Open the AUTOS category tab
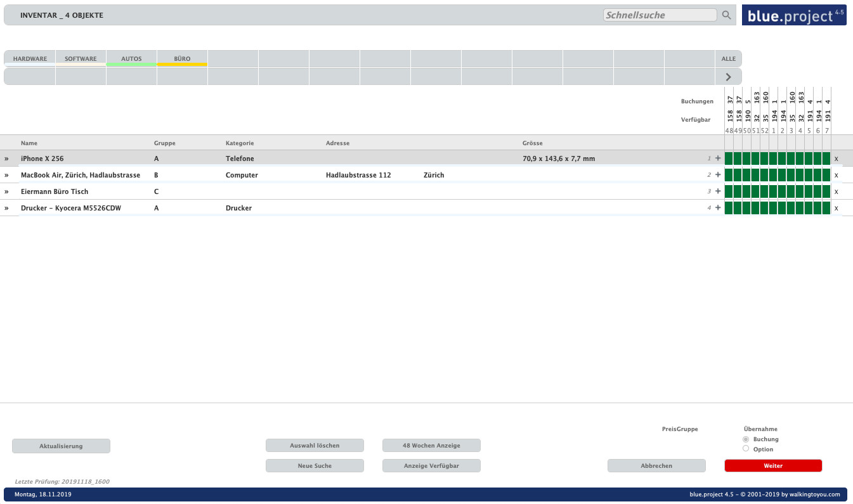Image resolution: width=853 pixels, height=504 pixels. [131, 59]
